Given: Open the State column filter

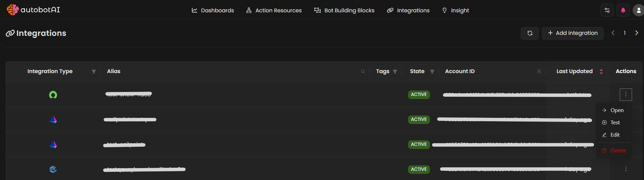Looking at the screenshot, I should 432,72.
